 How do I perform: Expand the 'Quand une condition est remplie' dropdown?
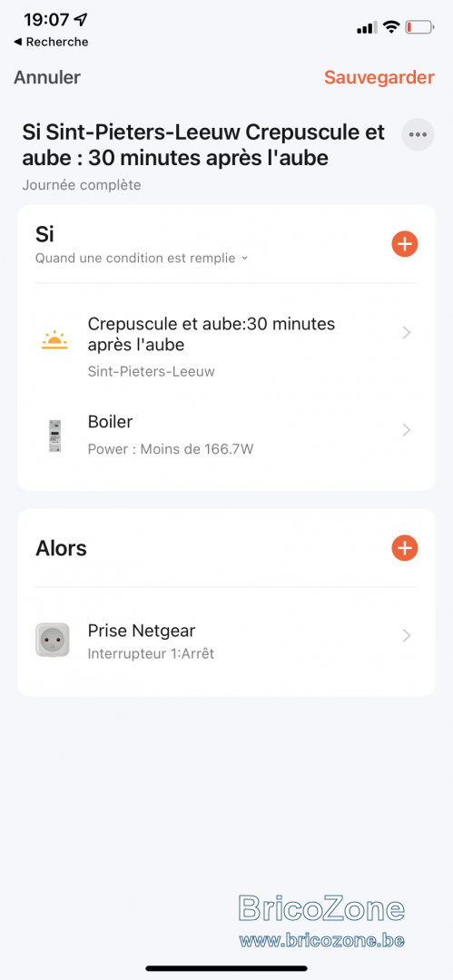(142, 258)
